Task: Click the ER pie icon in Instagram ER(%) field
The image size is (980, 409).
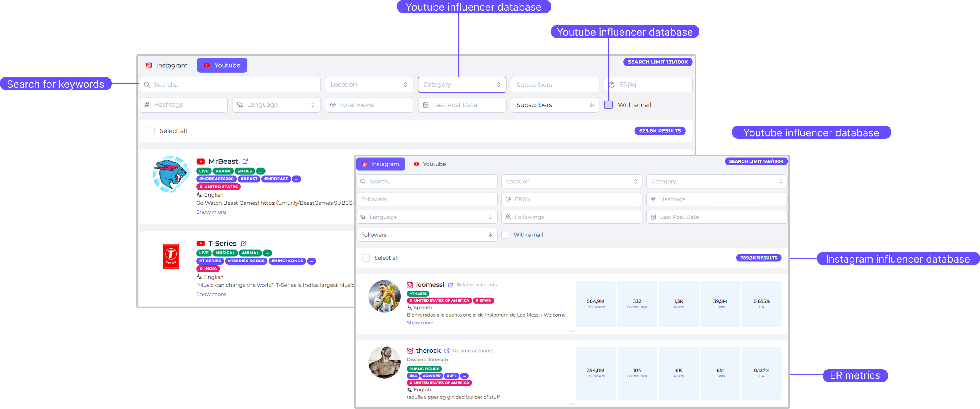Action: (508, 199)
